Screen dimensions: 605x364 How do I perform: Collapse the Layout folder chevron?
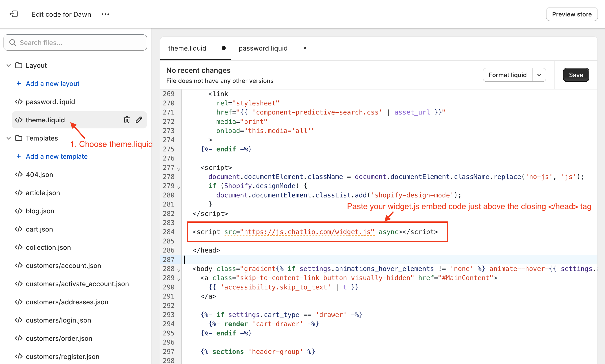pyautogui.click(x=9, y=65)
